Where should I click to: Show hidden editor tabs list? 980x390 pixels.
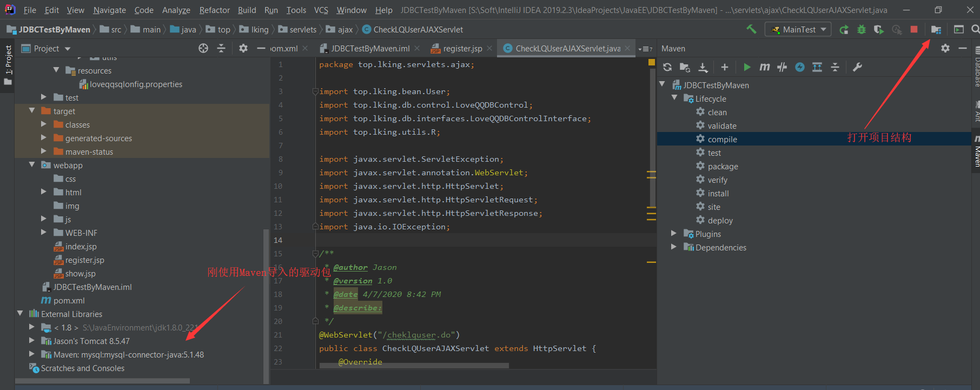(x=645, y=49)
